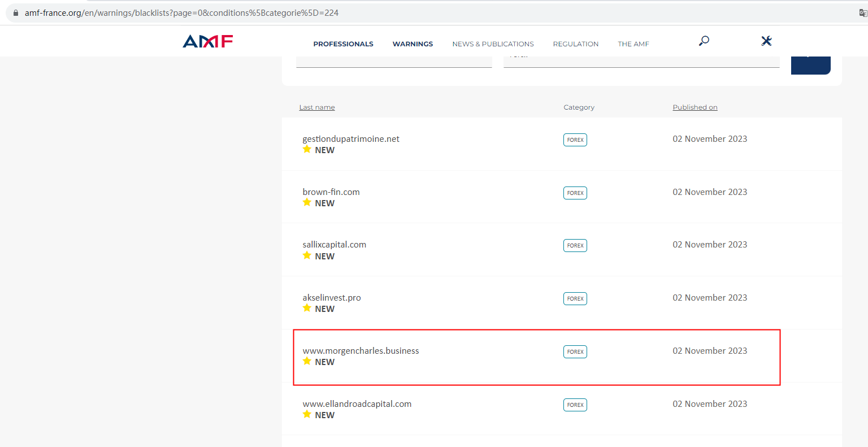Click the yellow star under www.ellandroadcapital.com
This screenshot has width=868, height=447.
[307, 414]
